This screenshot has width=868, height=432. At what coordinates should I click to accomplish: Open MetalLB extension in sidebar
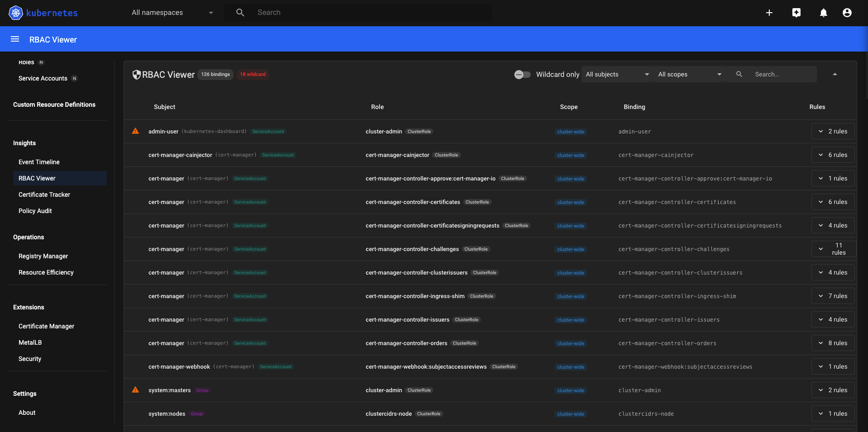pos(30,342)
